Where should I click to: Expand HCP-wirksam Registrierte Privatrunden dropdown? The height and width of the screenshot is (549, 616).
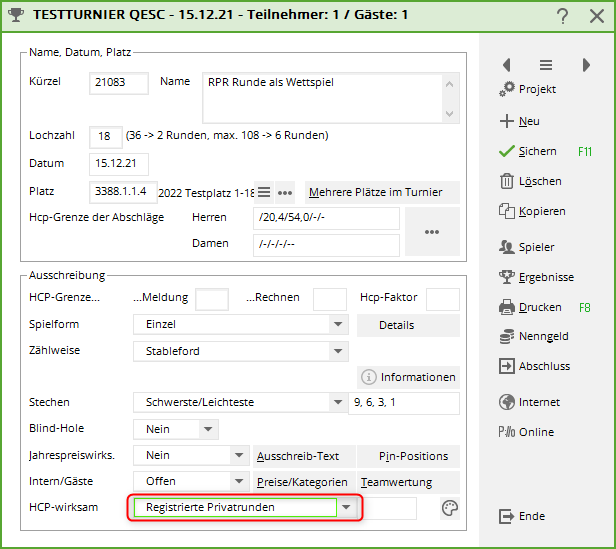click(x=346, y=508)
